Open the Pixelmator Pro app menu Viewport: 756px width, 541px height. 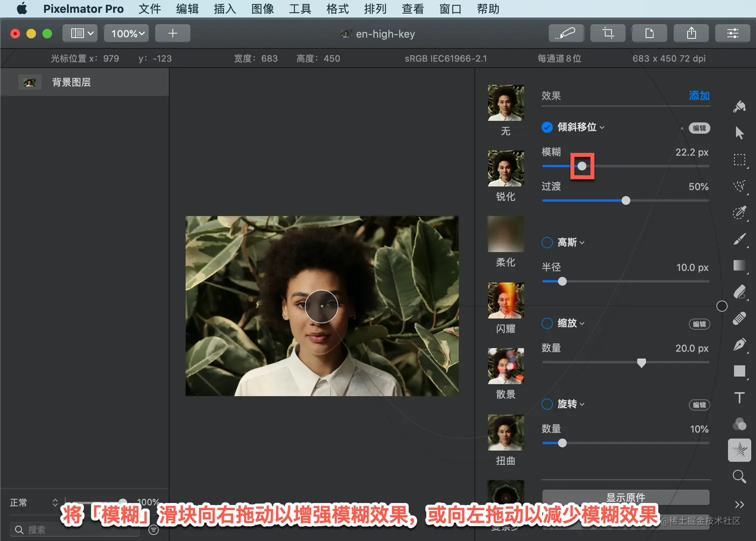pyautogui.click(x=83, y=8)
